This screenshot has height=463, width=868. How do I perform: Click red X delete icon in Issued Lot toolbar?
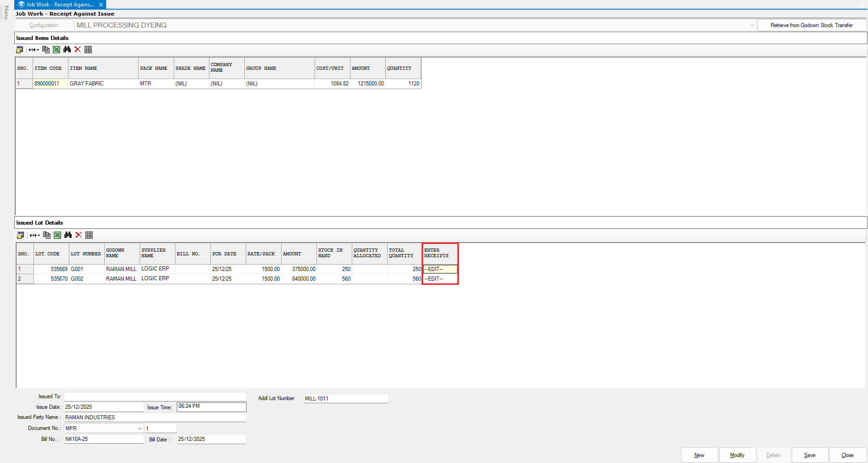pos(79,235)
